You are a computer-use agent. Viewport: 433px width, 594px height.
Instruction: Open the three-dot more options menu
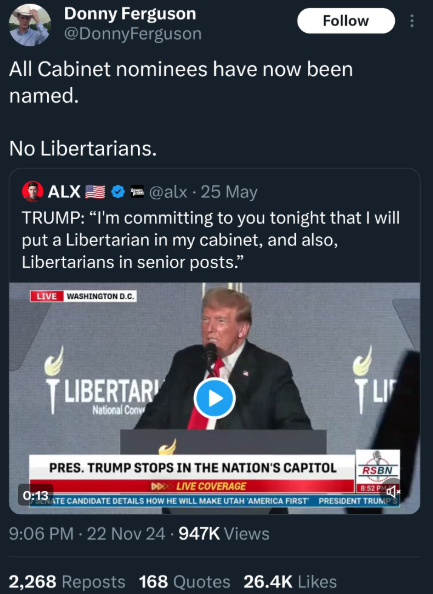coord(412,21)
